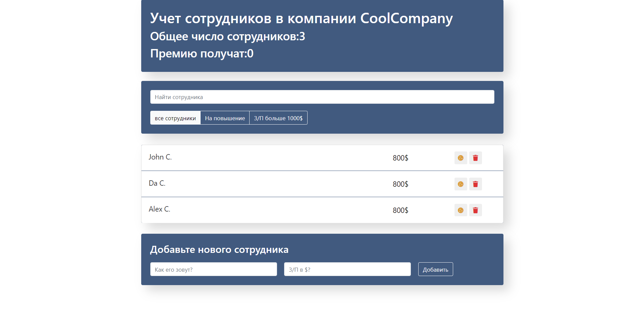The width and height of the screenshot is (644, 317).
Task: Select the 'все сотрудники' filter
Action: [175, 118]
